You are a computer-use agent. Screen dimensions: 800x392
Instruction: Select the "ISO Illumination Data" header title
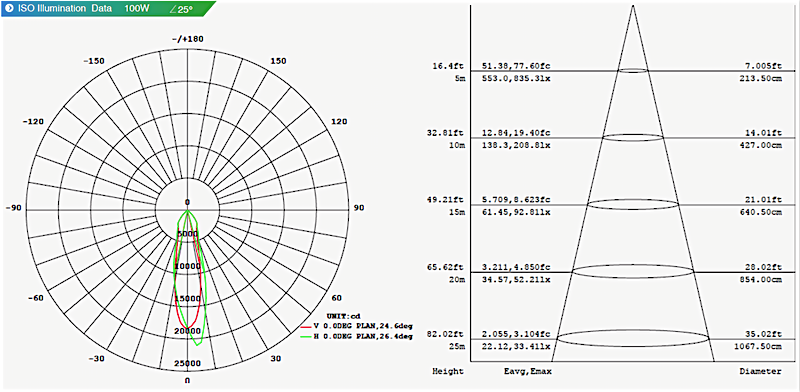[x=64, y=9]
